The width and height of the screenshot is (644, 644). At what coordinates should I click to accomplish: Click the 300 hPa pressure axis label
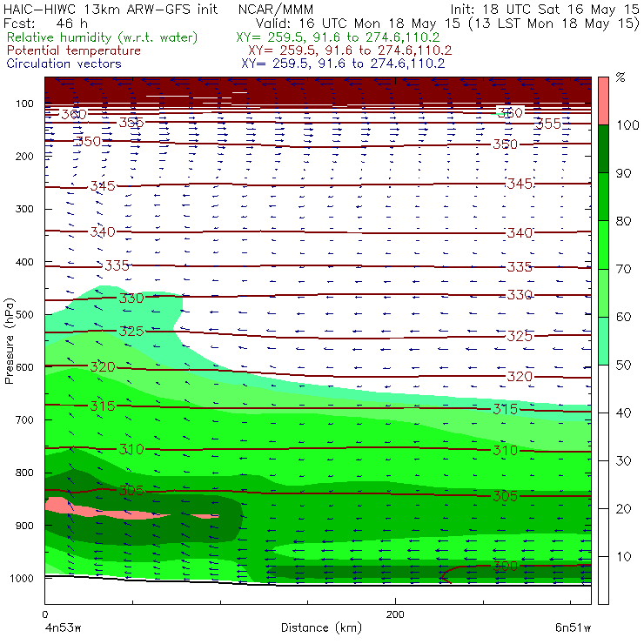[24, 209]
